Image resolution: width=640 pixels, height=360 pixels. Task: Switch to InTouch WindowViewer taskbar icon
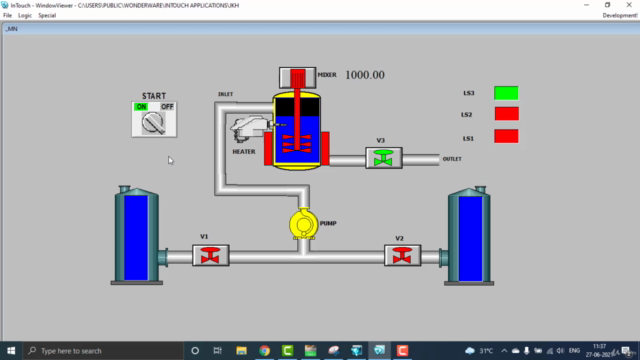tap(379, 351)
